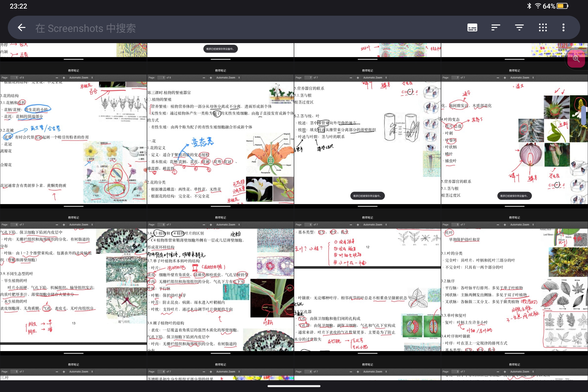The image size is (588, 392).
Task: Tap the battery indicator showing 64%
Action: pyautogui.click(x=555, y=6)
